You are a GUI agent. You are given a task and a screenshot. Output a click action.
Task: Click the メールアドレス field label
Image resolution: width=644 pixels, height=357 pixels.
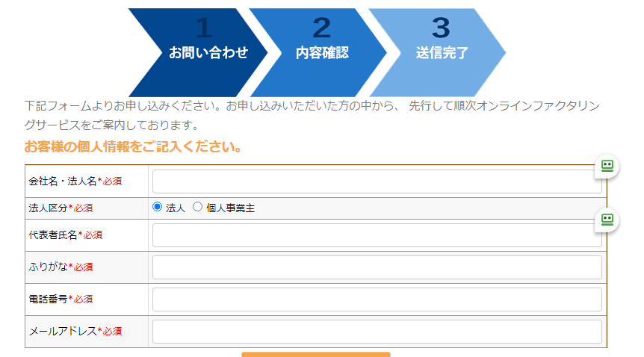click(63, 331)
